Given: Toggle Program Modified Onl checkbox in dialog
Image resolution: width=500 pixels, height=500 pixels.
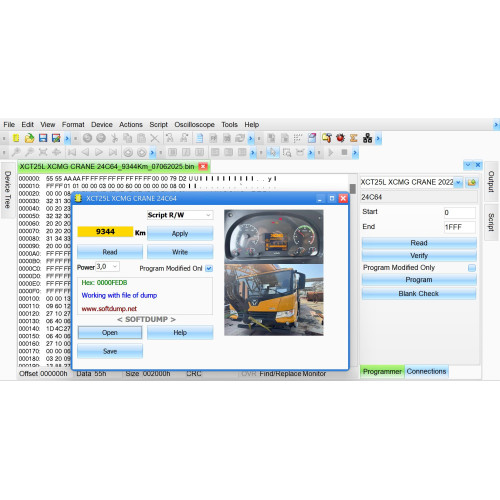Looking at the screenshot, I should click(x=209, y=268).
